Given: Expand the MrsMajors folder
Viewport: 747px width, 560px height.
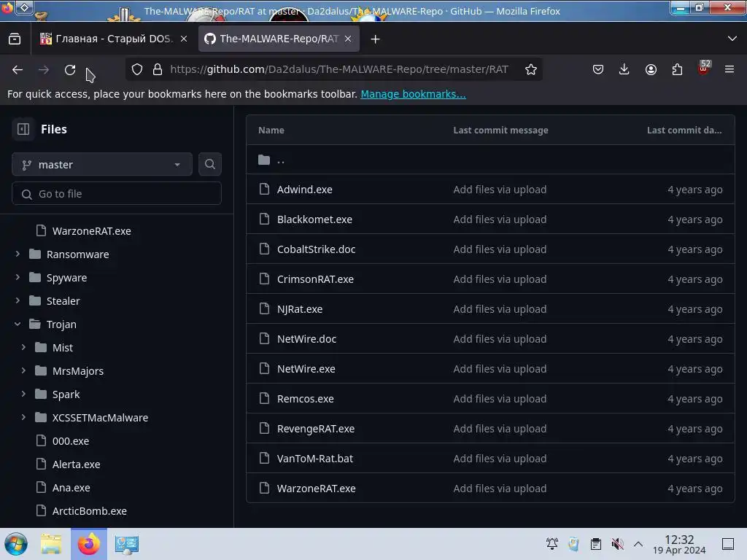Looking at the screenshot, I should (23, 370).
